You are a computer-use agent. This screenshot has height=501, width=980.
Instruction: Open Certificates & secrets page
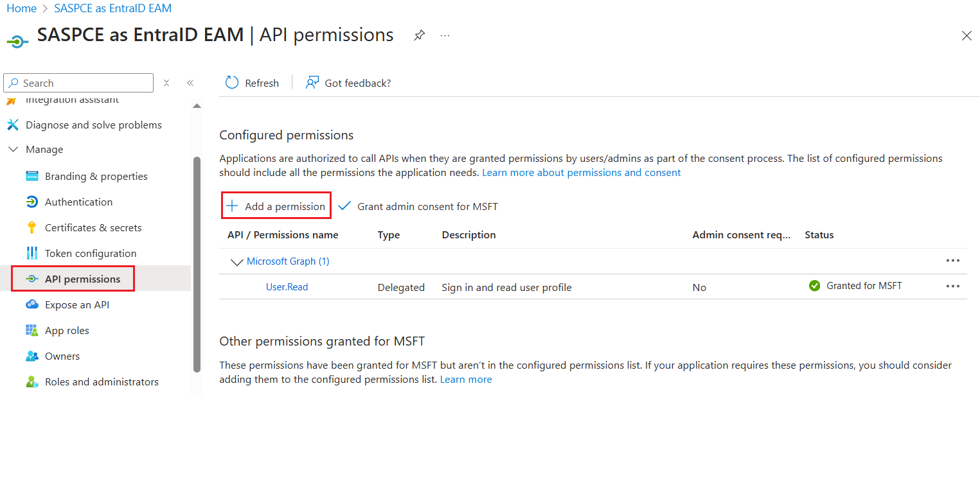click(x=93, y=227)
